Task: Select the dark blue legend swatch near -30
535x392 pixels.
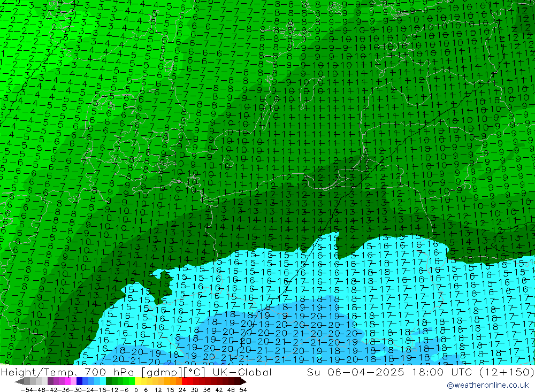Action: (79, 381)
